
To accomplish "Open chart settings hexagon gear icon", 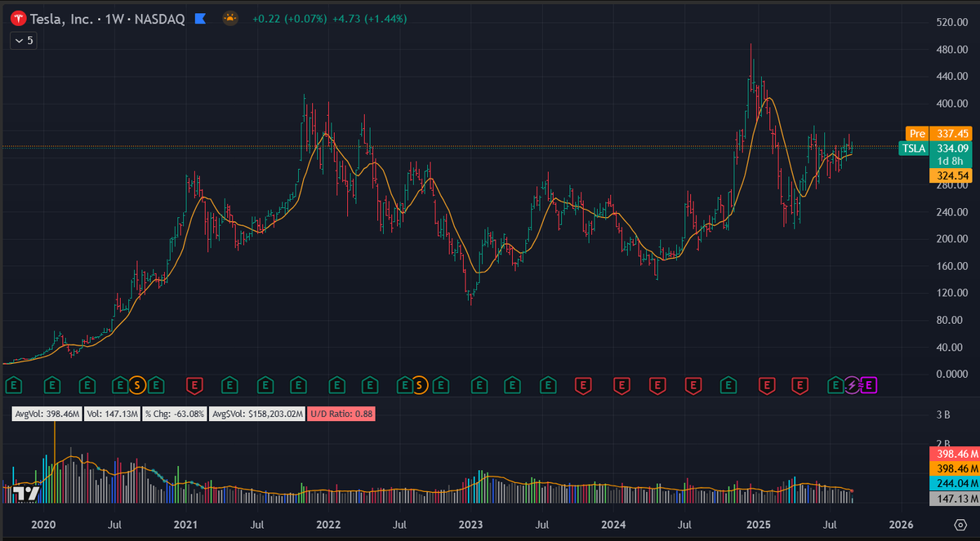I will (x=959, y=524).
